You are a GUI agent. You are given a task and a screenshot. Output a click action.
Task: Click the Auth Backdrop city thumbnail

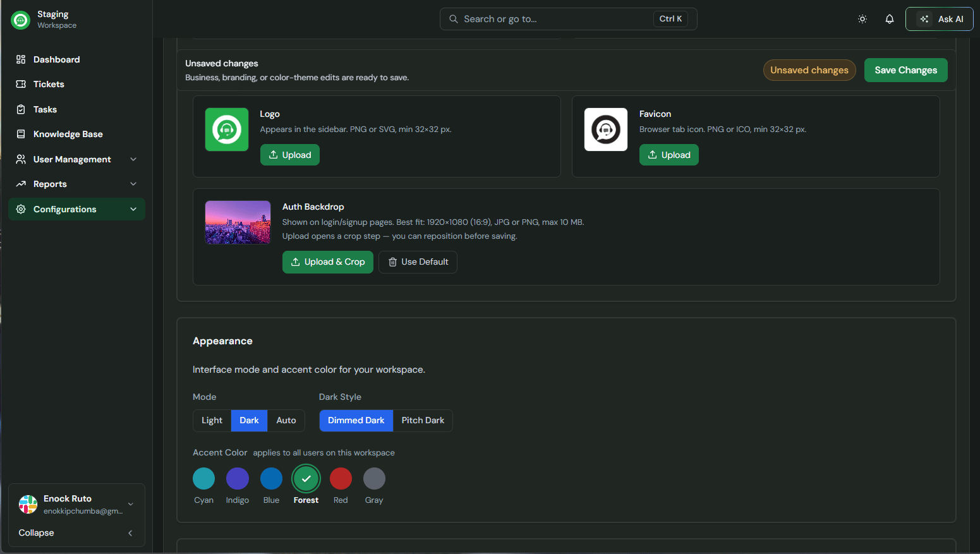[238, 222]
